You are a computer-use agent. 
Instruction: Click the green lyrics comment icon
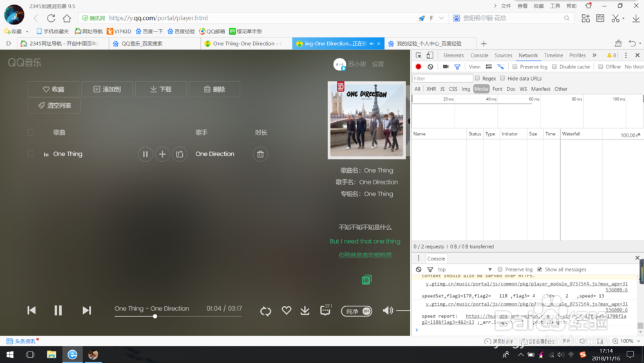tap(366, 280)
